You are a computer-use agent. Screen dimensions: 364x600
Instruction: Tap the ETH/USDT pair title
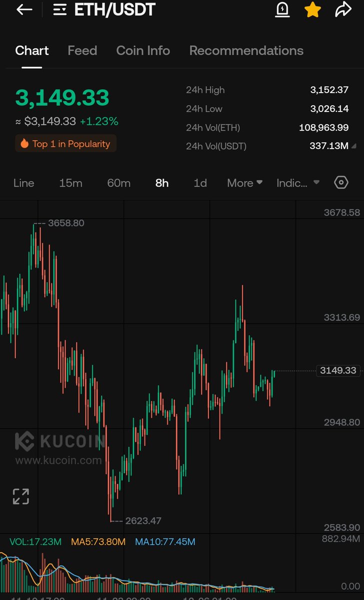coord(114,10)
